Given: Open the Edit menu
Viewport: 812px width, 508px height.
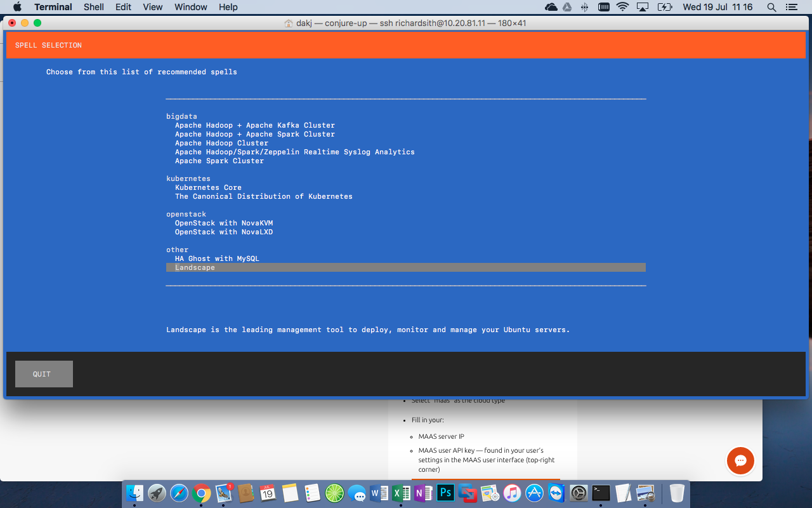Looking at the screenshot, I should click(124, 7).
